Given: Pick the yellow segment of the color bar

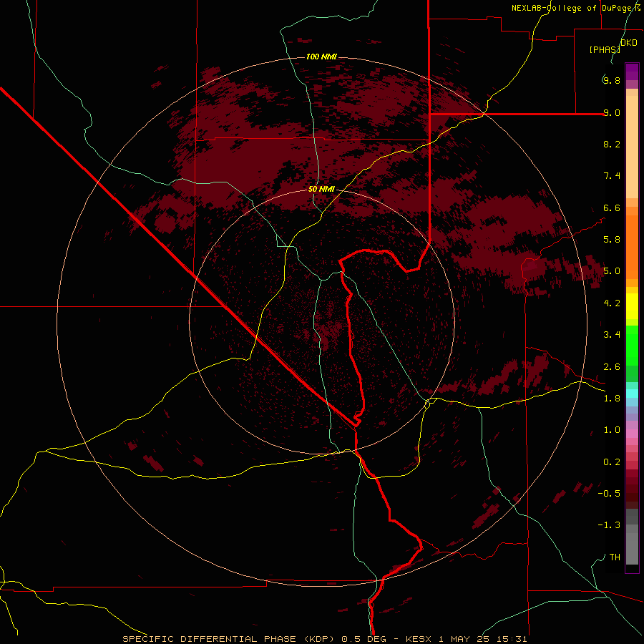Looking at the screenshot, I should pyautogui.click(x=632, y=306).
